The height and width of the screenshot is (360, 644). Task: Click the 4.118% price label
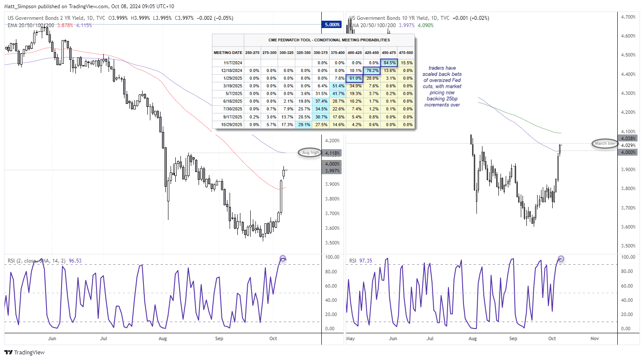332,153
